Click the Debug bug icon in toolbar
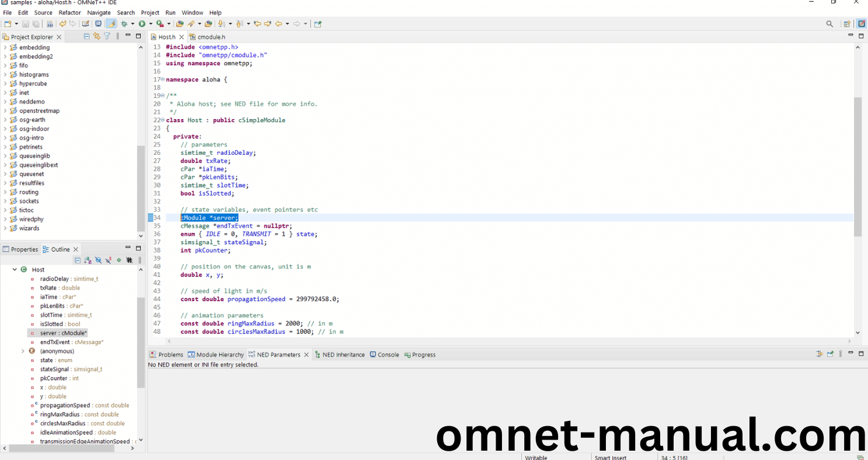 point(124,24)
